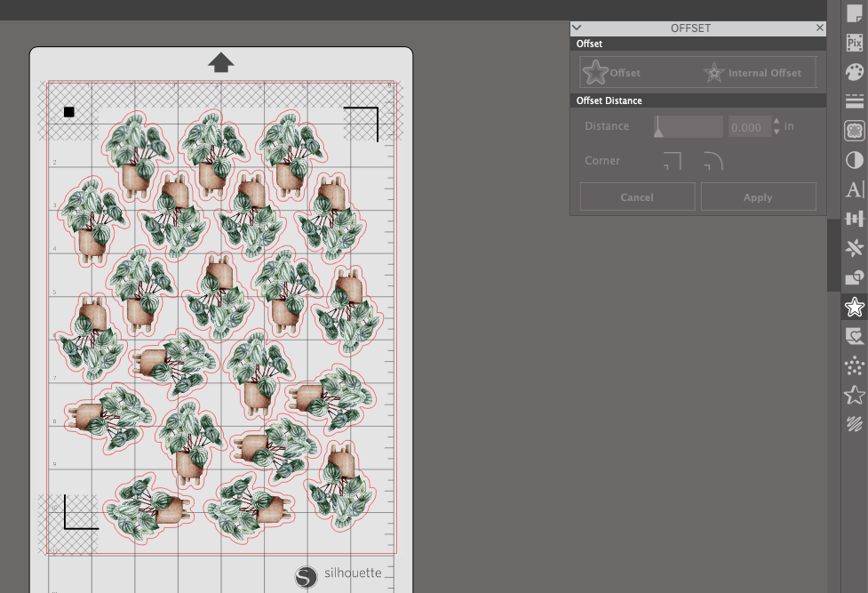868x593 pixels.
Task: Select the Internal Offset option
Action: coord(754,72)
